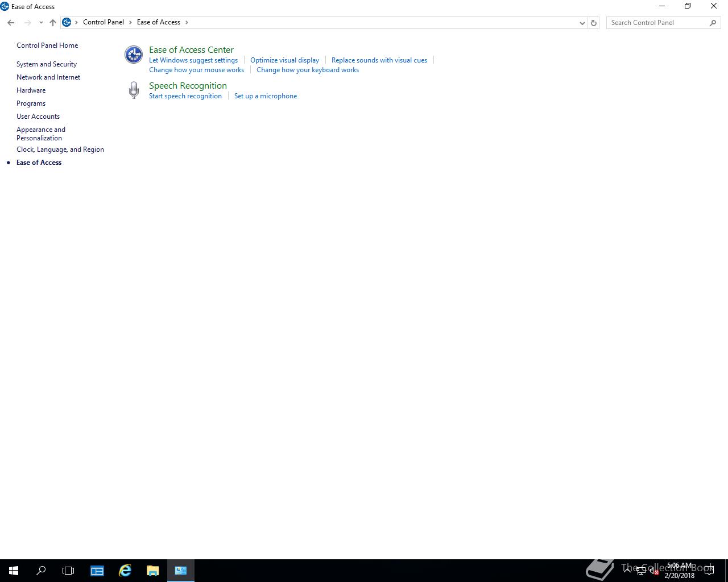Open Appearance and Personalization category
Screen dimensions: 728x582
pyautogui.click(x=41, y=134)
